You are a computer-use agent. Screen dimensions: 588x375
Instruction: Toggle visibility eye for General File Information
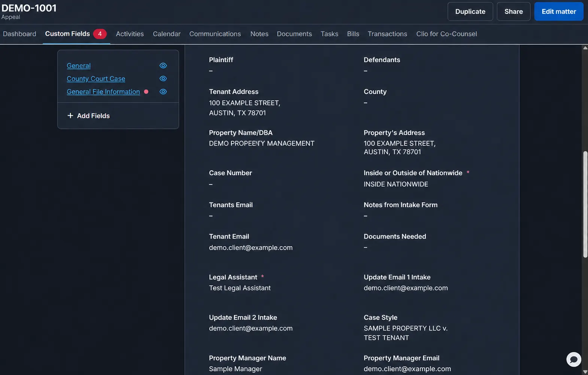[163, 92]
